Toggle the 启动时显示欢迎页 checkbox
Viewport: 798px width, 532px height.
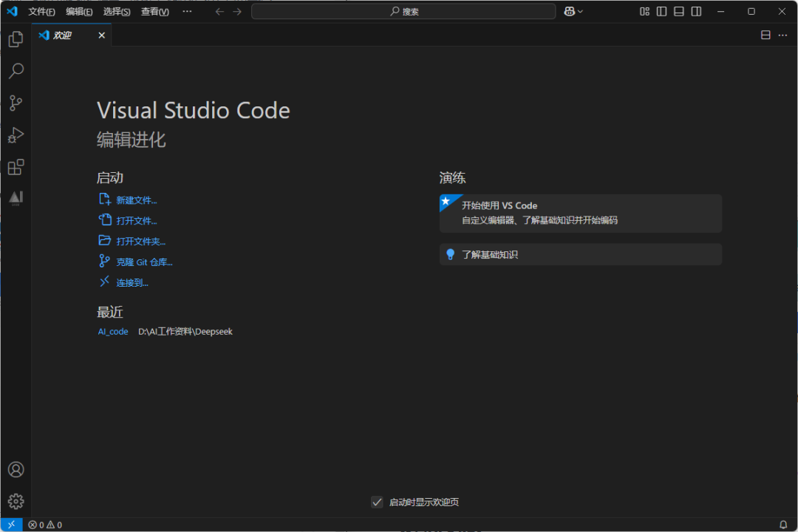click(x=377, y=502)
